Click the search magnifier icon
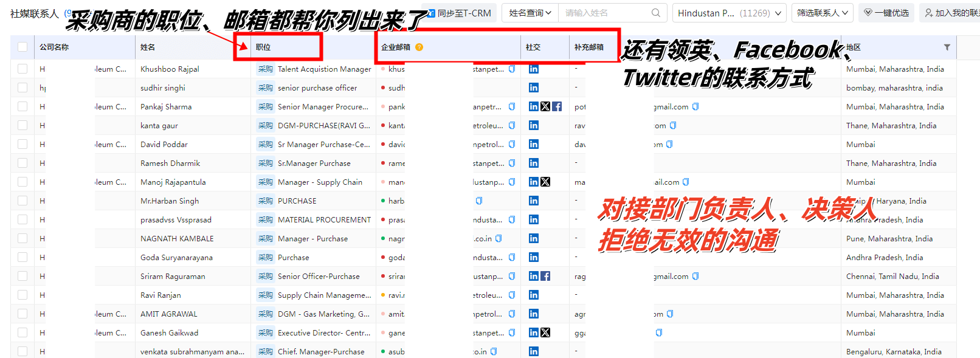The height and width of the screenshot is (358, 980). tap(655, 13)
